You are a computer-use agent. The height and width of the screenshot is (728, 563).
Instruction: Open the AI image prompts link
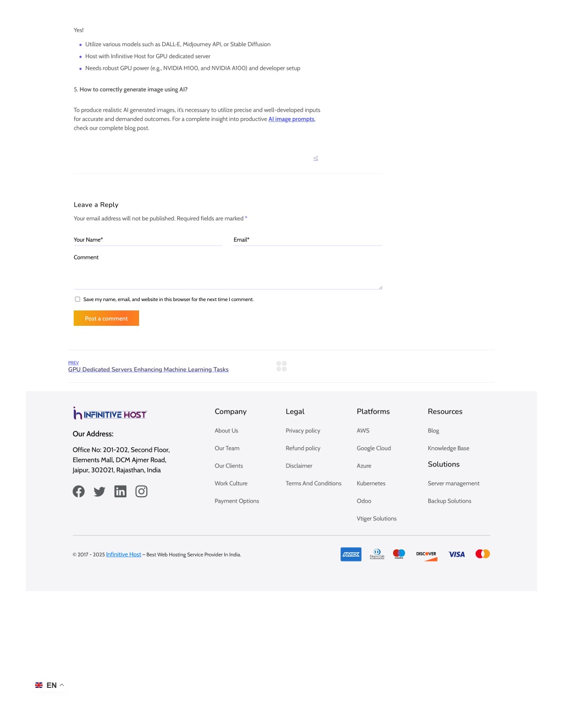pos(291,119)
